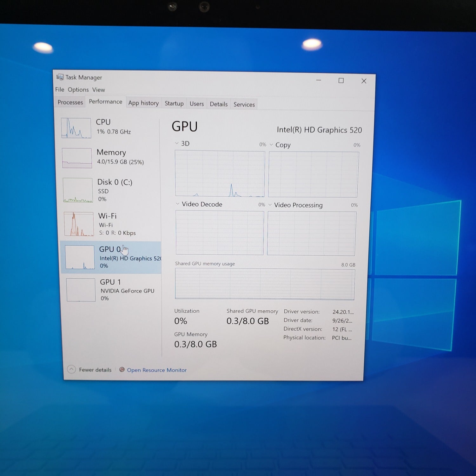Click the Open Resource Monitor link
This screenshot has width=476, height=476.
157,370
